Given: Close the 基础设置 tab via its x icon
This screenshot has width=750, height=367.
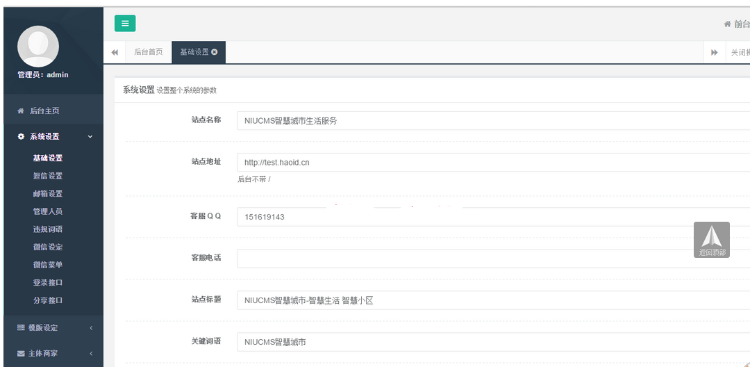Looking at the screenshot, I should click(x=214, y=52).
